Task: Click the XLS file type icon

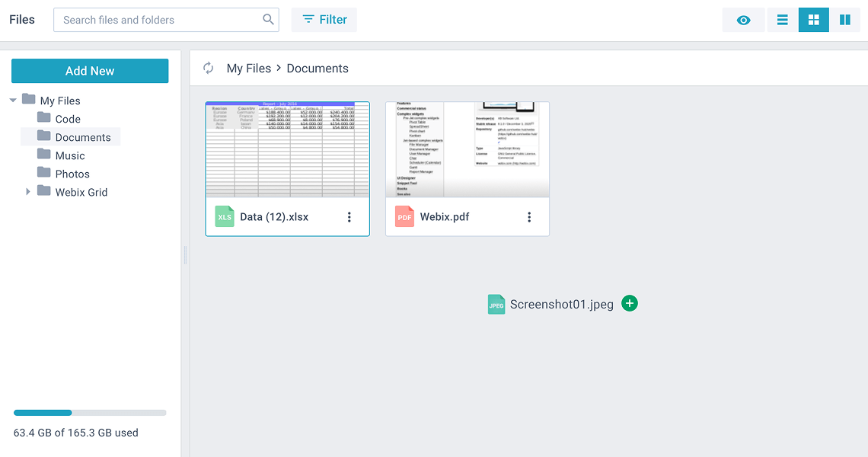Action: pyautogui.click(x=225, y=217)
